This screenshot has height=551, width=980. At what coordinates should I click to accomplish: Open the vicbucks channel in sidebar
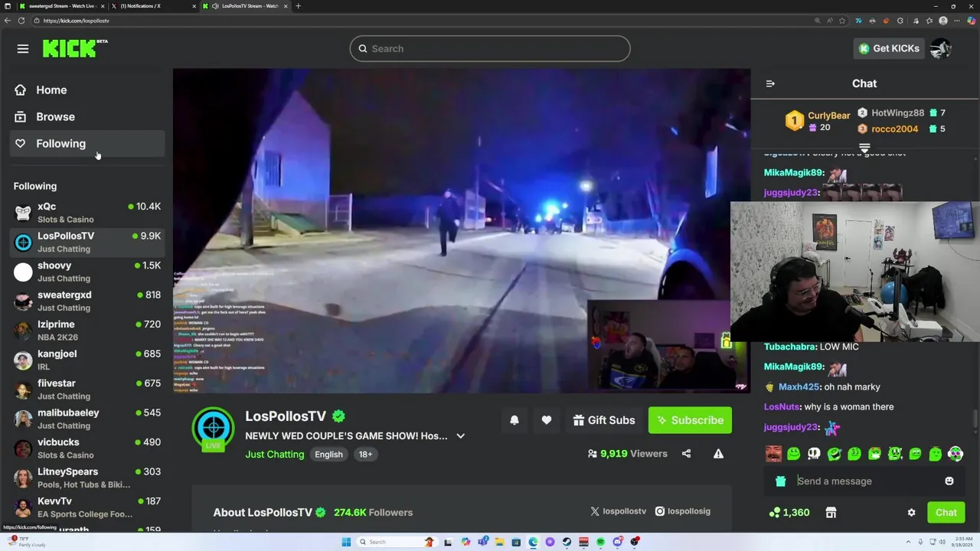[87, 448]
